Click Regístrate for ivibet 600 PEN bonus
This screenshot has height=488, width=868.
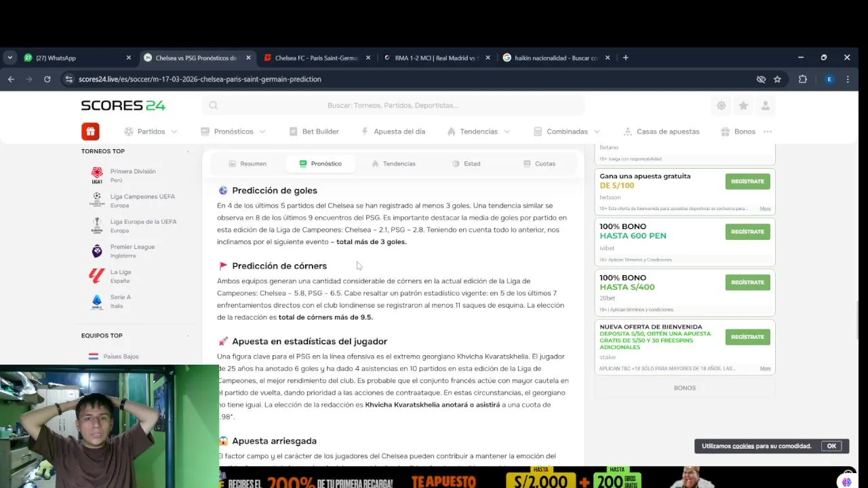pyautogui.click(x=747, y=232)
